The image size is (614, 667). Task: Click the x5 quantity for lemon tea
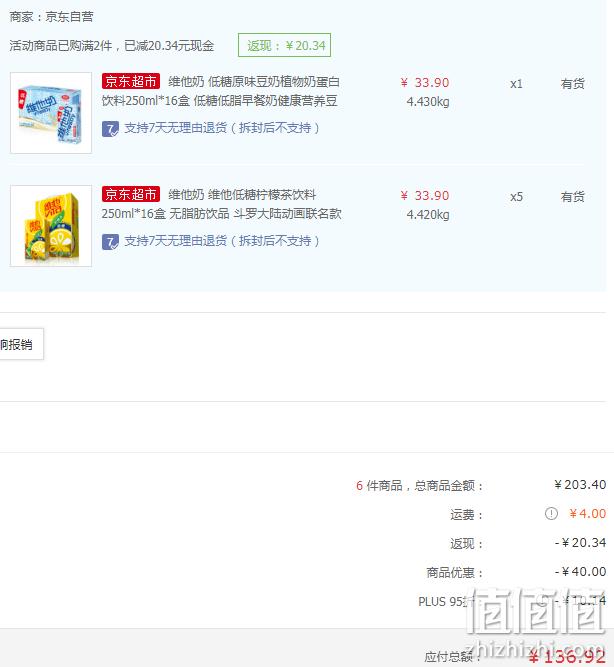pyautogui.click(x=516, y=197)
